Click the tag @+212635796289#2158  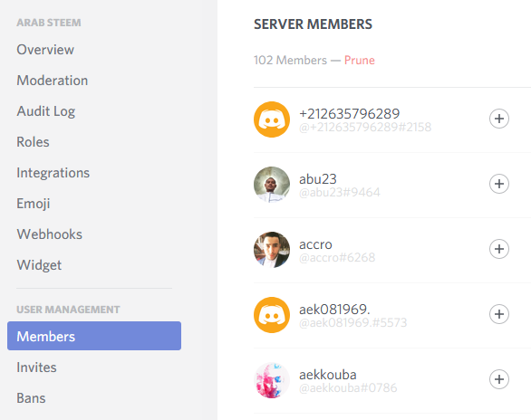click(x=365, y=127)
